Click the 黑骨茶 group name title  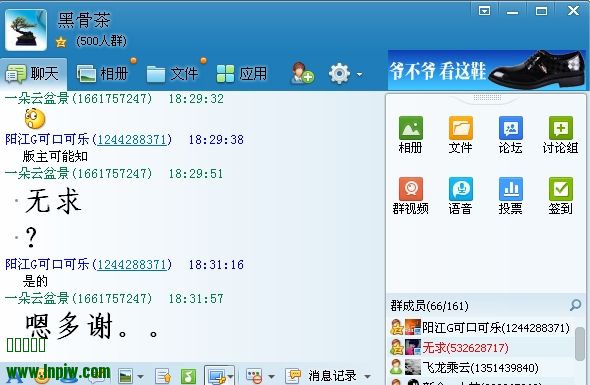(84, 20)
